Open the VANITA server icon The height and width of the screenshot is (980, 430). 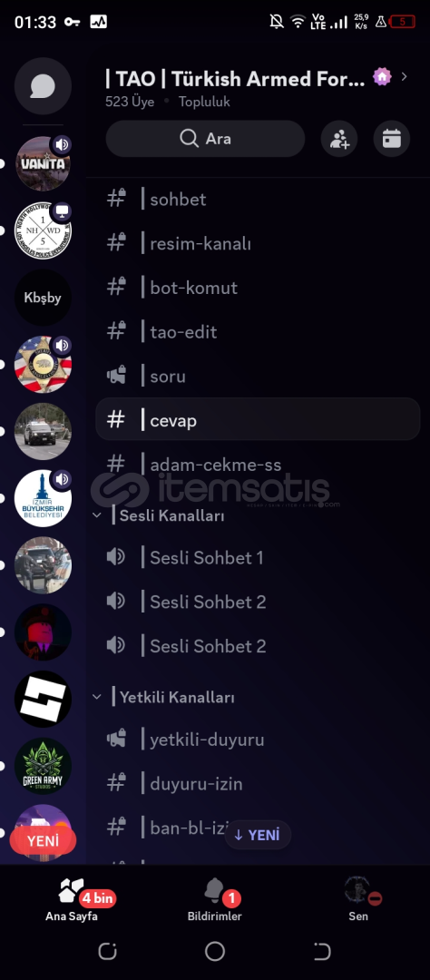(x=43, y=163)
